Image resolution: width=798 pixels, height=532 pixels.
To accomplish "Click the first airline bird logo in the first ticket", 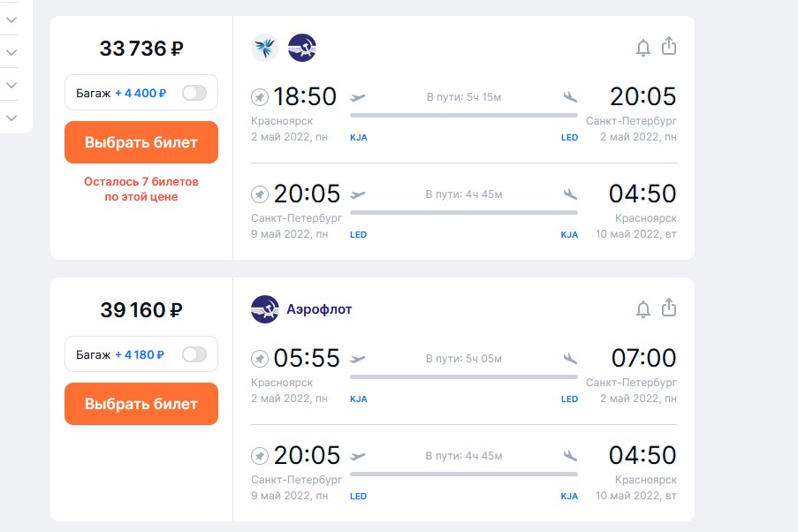I will 265,48.
